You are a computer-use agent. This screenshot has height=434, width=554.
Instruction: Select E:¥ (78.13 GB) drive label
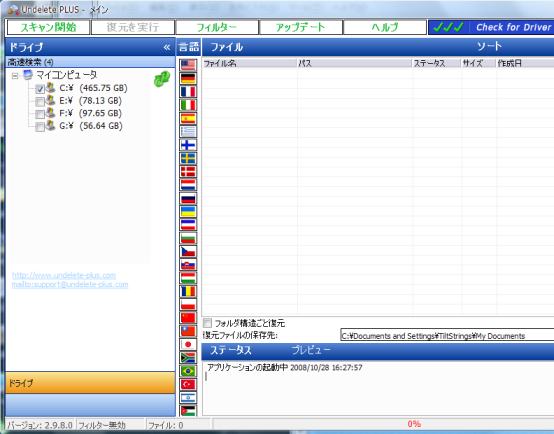click(x=90, y=101)
